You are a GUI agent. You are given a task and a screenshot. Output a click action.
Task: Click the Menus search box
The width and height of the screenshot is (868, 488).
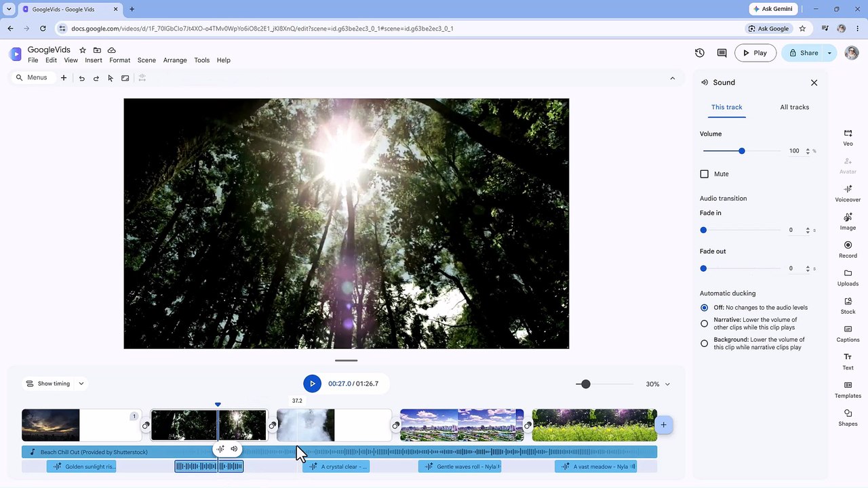click(x=32, y=78)
